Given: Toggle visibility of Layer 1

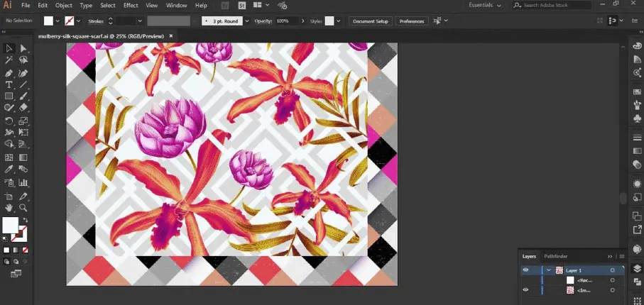Looking at the screenshot, I should pos(526,270).
